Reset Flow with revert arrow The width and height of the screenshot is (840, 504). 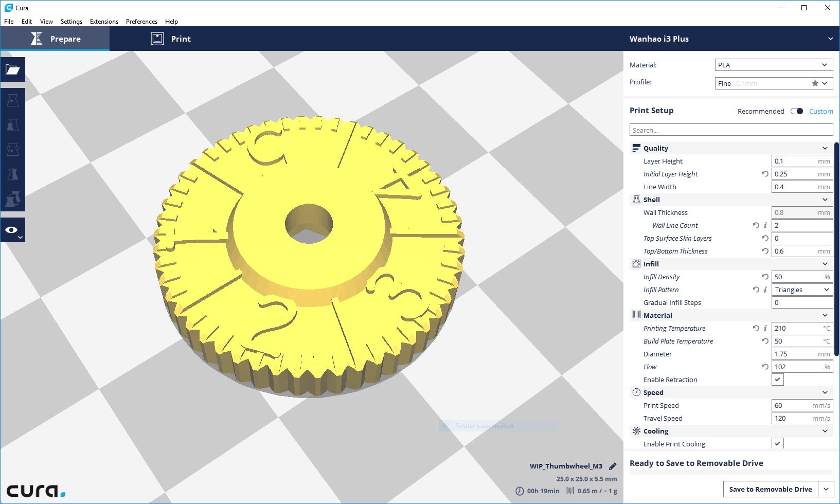pos(765,367)
